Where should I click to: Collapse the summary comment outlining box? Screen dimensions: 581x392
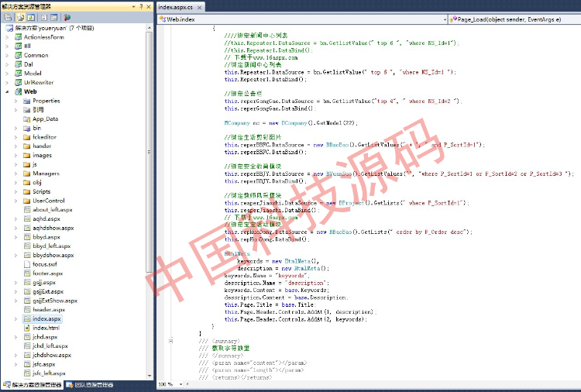[x=171, y=341]
